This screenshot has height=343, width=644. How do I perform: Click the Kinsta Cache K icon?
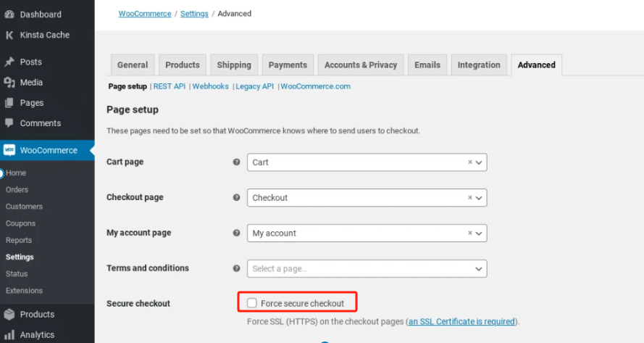(9, 35)
